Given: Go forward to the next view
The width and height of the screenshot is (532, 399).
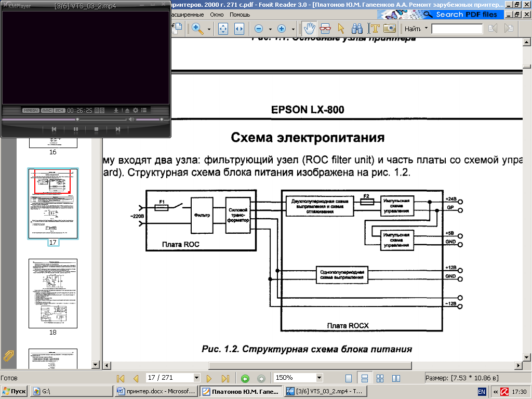Looking at the screenshot, I should (261, 378).
